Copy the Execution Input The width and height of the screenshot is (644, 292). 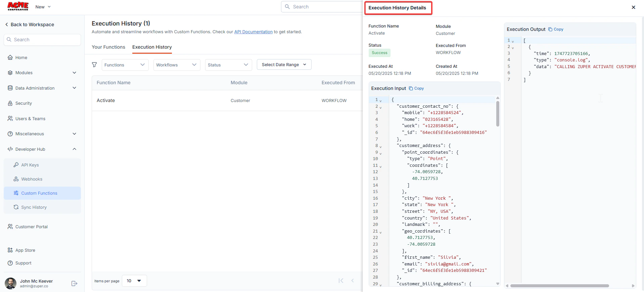coord(416,88)
